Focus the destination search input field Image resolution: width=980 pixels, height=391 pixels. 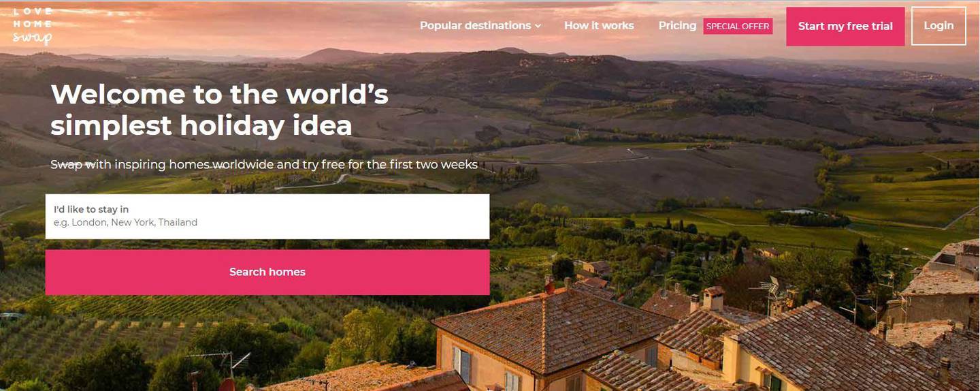pos(267,217)
